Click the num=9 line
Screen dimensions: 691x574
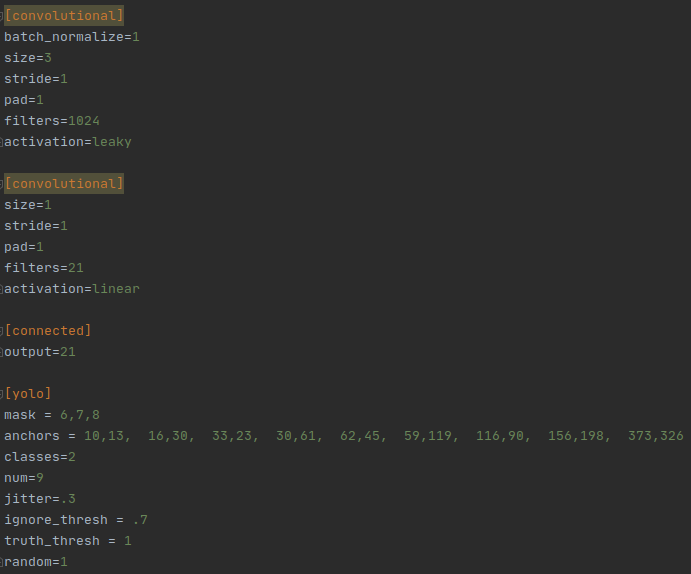point(24,478)
